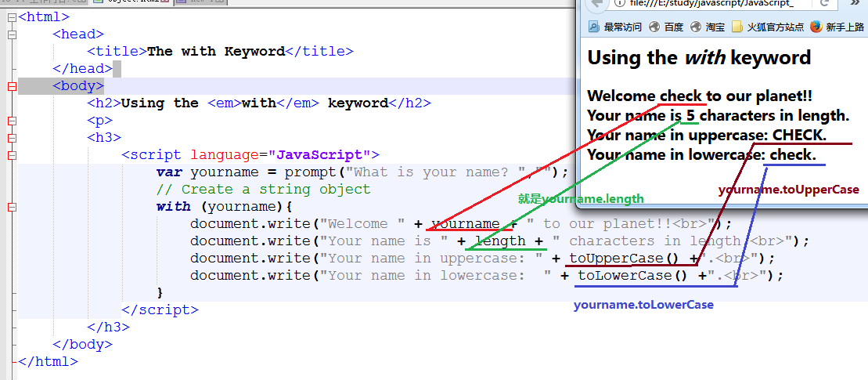
Task: Collapse the <head> fold marker
Action: pyautogui.click(x=13, y=34)
